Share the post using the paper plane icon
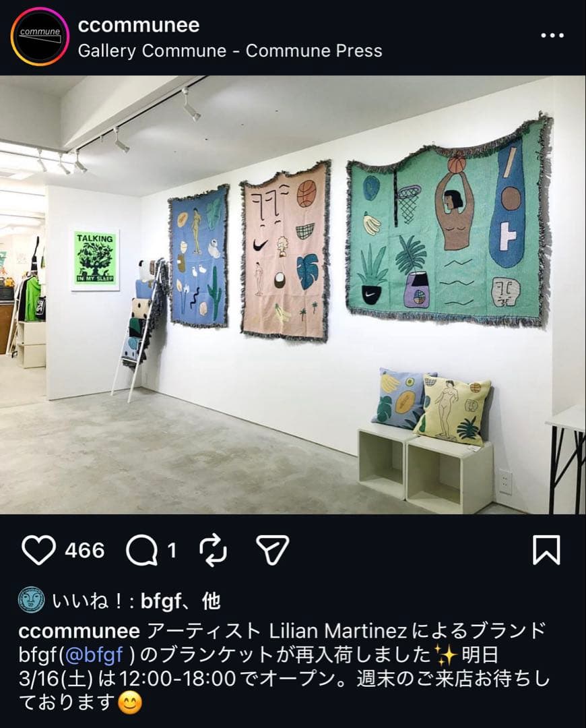586x728 pixels. click(x=273, y=550)
